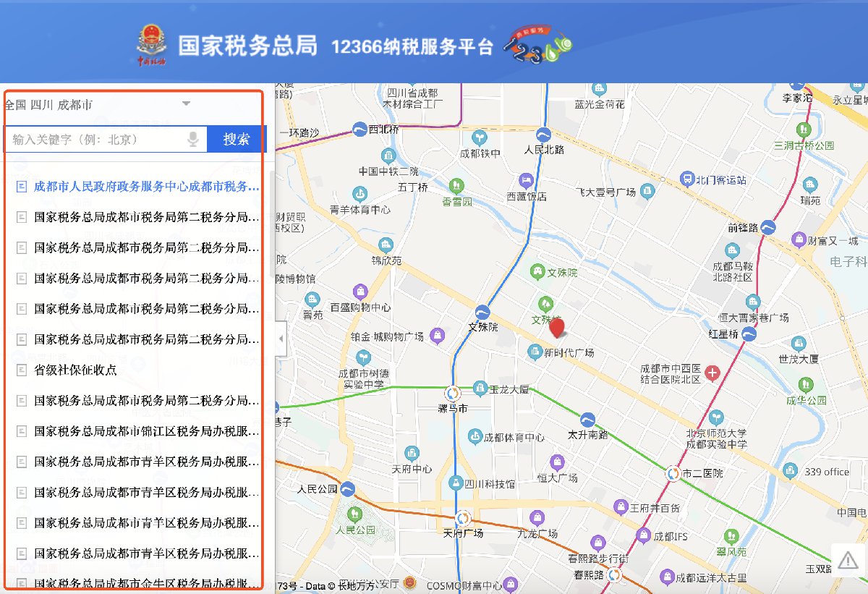Click the 蓝光金荷花 building icon
The image size is (868, 594).
599,88
